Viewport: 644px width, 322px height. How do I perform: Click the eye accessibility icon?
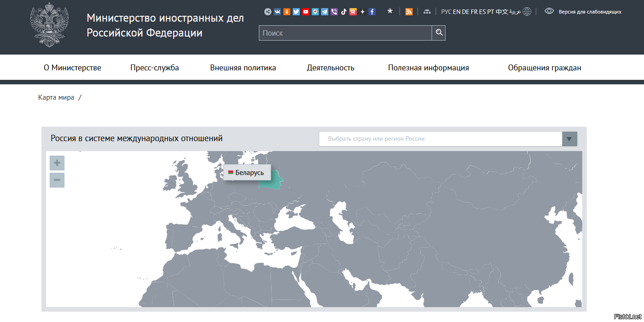pos(549,11)
